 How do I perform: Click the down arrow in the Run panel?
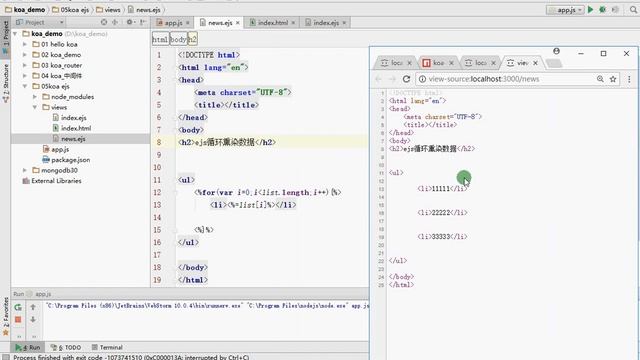[x=33, y=320]
